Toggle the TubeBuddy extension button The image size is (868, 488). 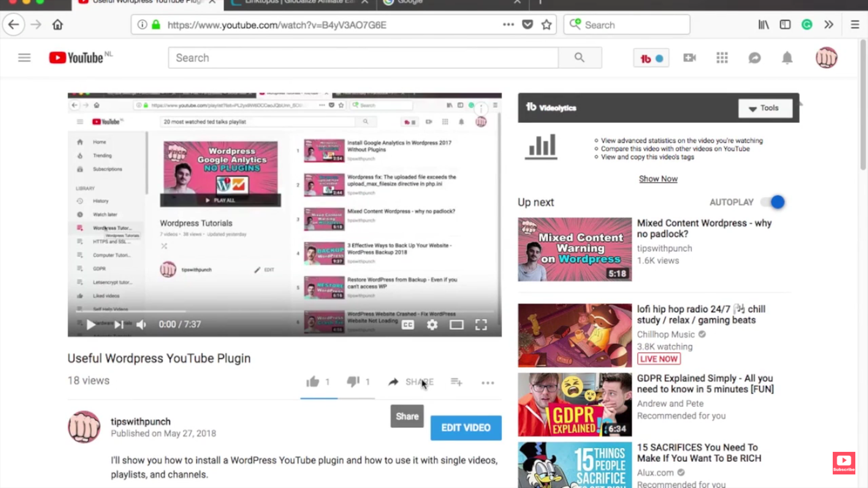coord(651,58)
